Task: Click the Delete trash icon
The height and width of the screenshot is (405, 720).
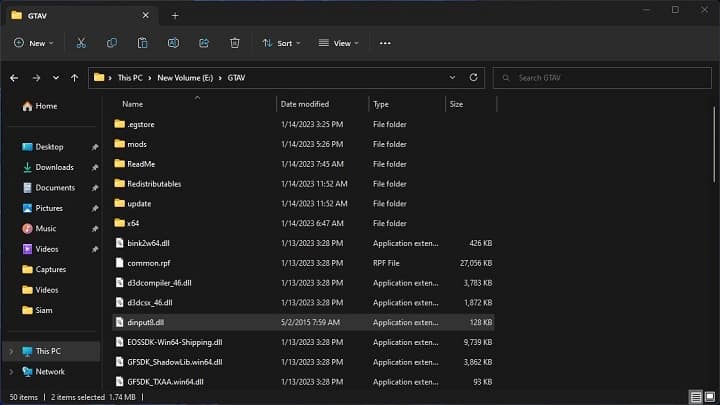Action: pos(235,43)
